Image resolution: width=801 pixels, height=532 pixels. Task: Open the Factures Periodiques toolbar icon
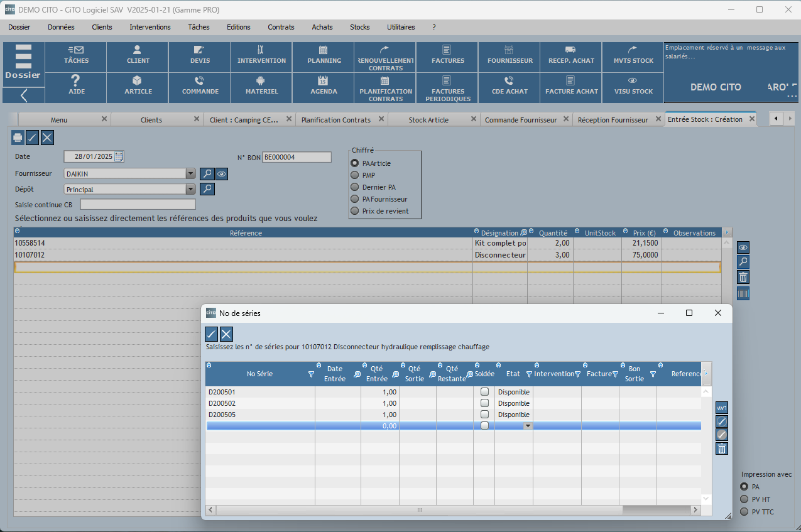447,88
